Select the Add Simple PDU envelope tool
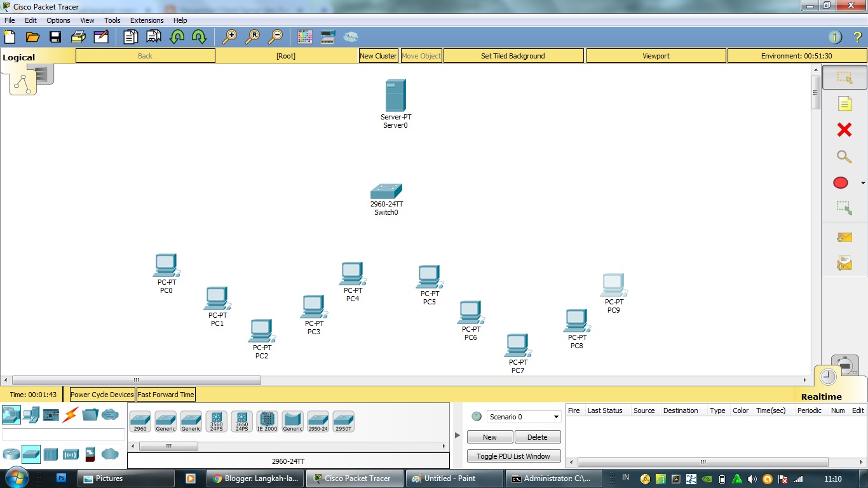868x488 pixels. tap(844, 237)
